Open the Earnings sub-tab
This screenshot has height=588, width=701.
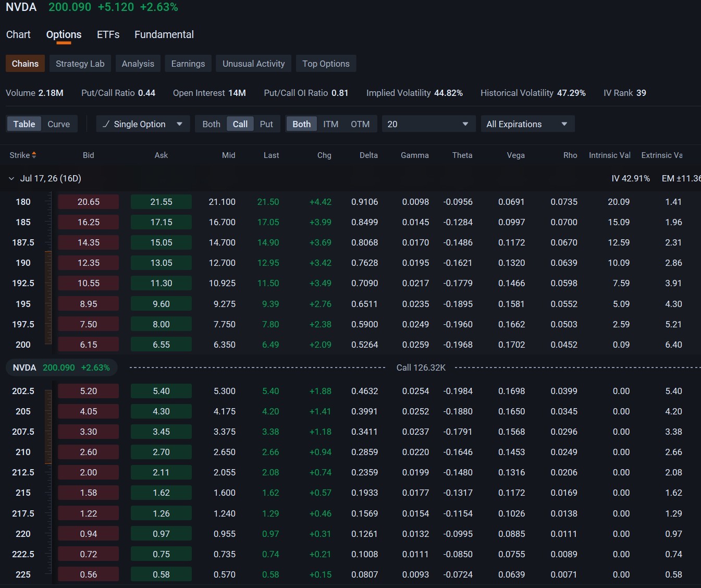188,64
